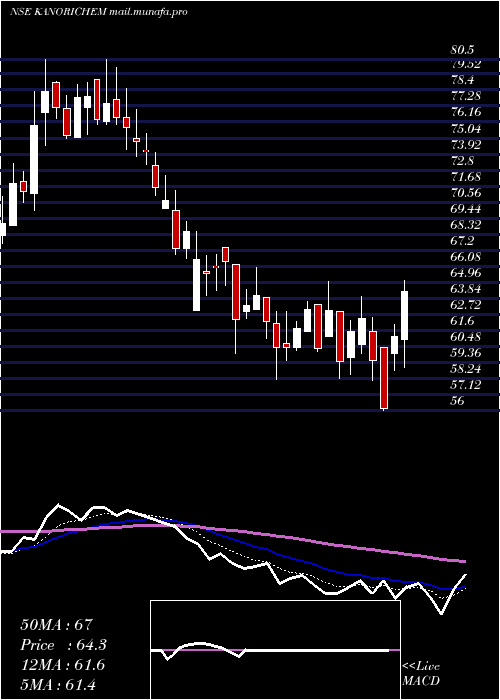The width and height of the screenshot is (500, 700).
Task: Click the 68.32 price axis label
Action: [x=466, y=225]
